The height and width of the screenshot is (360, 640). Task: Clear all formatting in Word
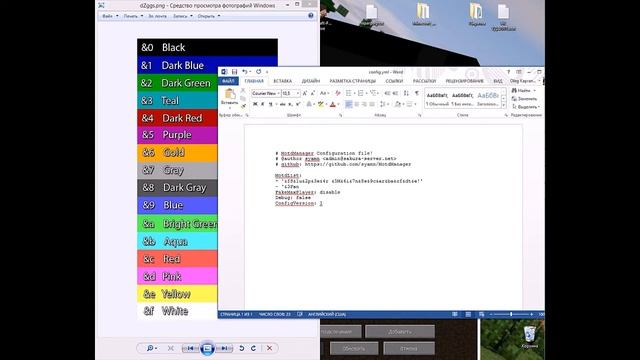(x=337, y=93)
